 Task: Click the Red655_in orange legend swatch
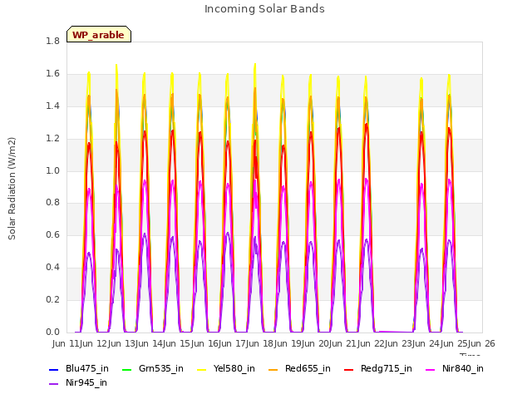coord(273,370)
